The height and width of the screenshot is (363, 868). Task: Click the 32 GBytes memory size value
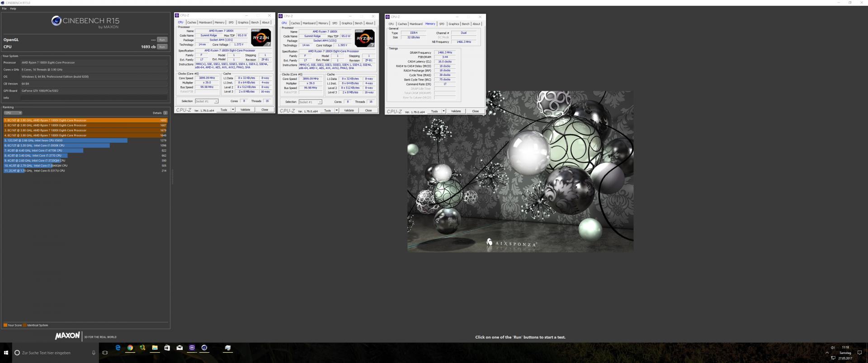click(413, 37)
